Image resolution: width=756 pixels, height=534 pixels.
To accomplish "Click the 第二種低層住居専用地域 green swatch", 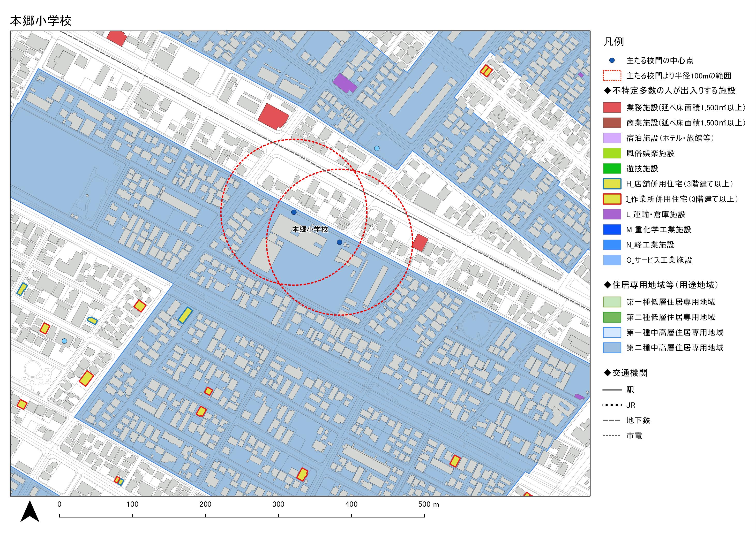I will (x=612, y=317).
